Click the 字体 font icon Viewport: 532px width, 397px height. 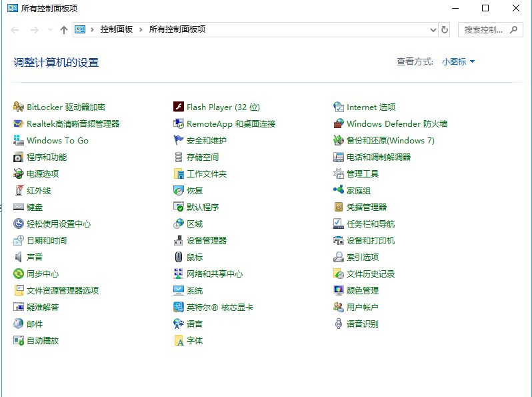(x=179, y=340)
